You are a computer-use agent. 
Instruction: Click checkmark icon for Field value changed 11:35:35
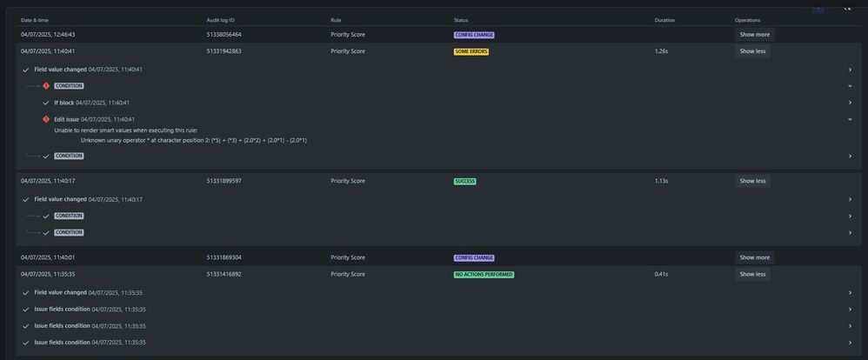click(25, 293)
